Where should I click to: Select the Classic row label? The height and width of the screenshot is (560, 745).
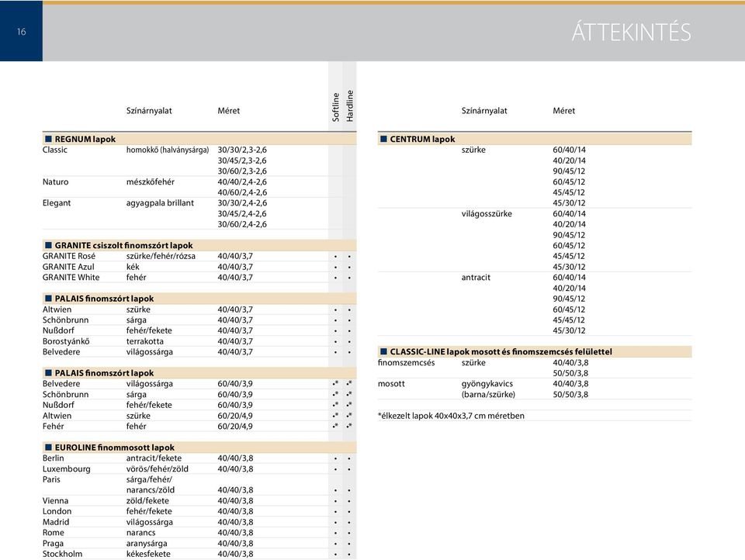coord(54,150)
